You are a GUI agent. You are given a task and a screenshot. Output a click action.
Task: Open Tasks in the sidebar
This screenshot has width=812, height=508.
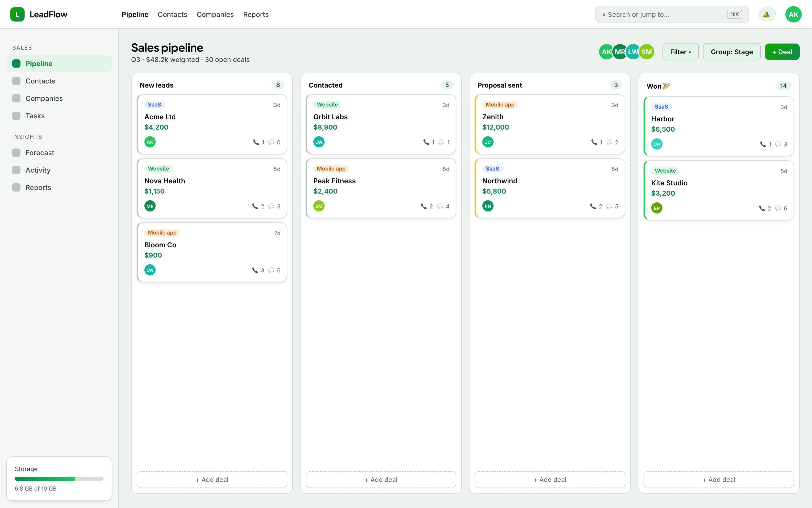pyautogui.click(x=59, y=116)
